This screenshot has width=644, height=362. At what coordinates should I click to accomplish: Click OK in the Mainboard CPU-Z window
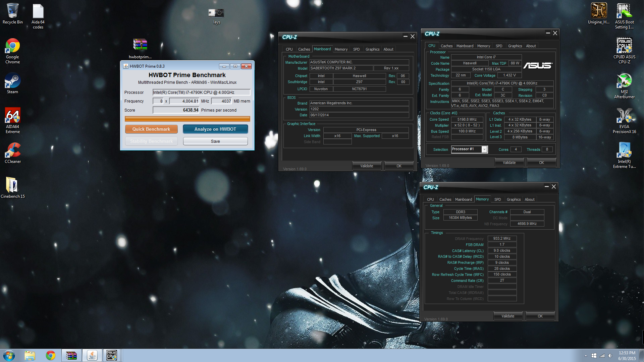click(399, 166)
